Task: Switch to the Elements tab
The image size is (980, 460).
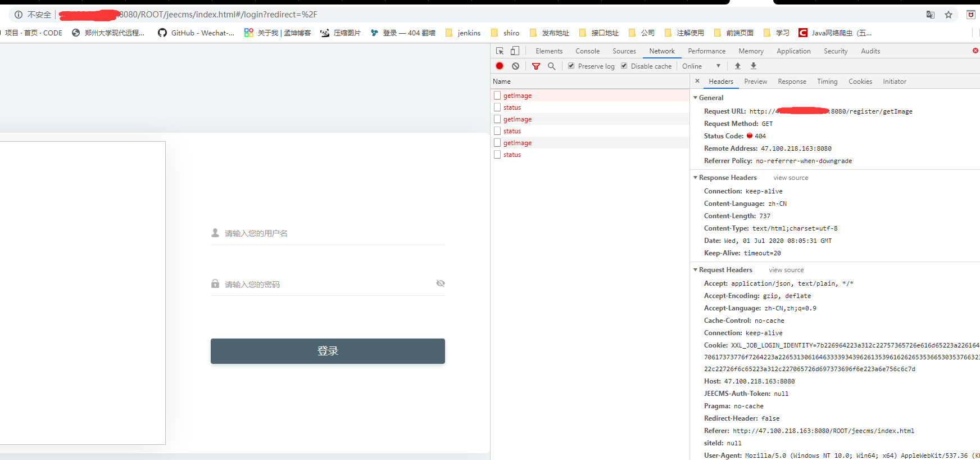Action: coord(549,51)
